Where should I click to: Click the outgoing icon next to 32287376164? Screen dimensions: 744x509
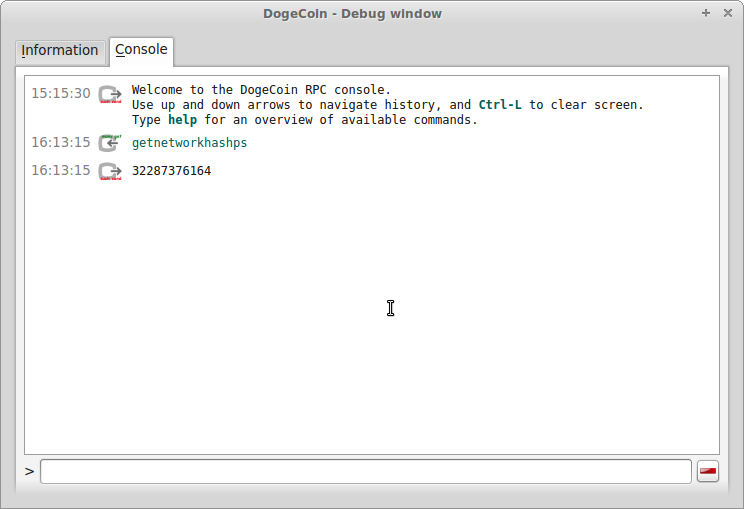pyautogui.click(x=110, y=171)
